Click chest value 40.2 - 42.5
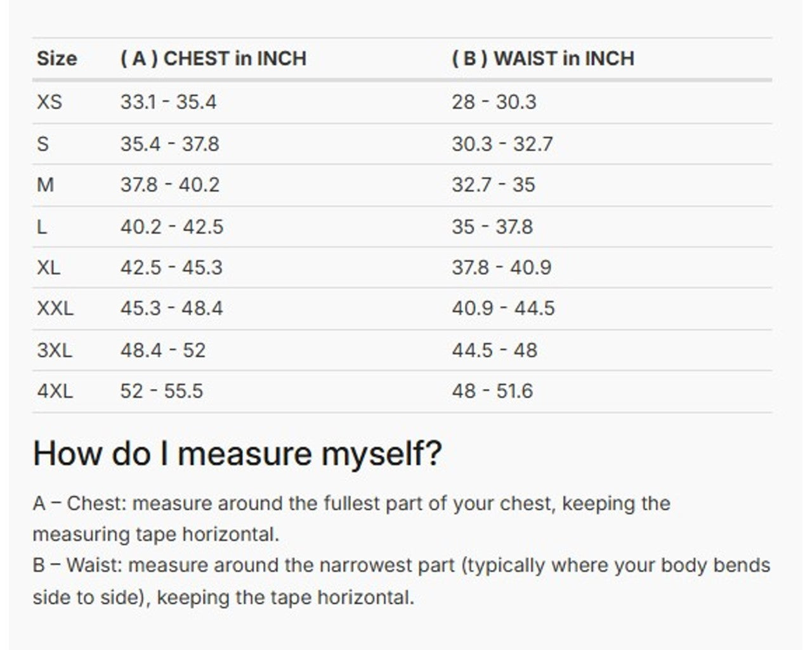Screen dimensions: 812x650 [172, 227]
